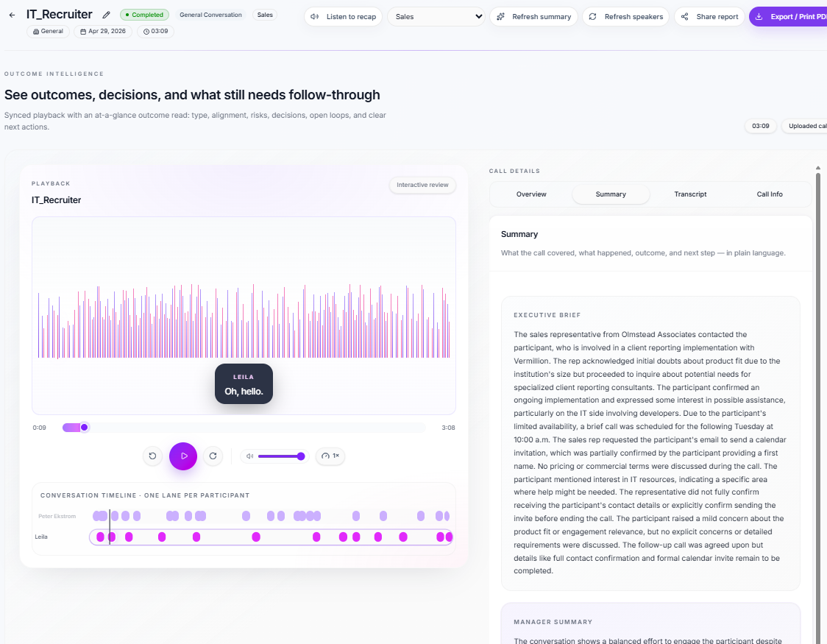Image resolution: width=827 pixels, height=644 pixels.
Task: Rewind playback with the counter-clockwise arrow
Action: [x=152, y=456]
